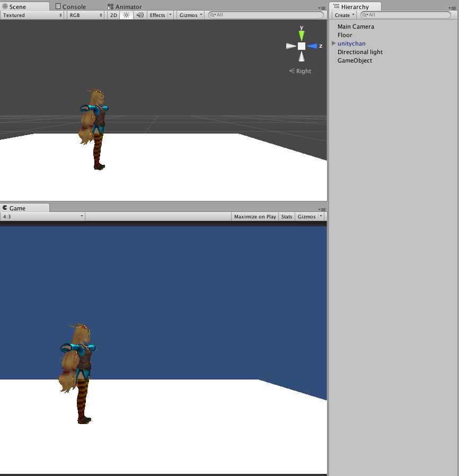Switch the Scene view to 2D mode

click(x=113, y=15)
